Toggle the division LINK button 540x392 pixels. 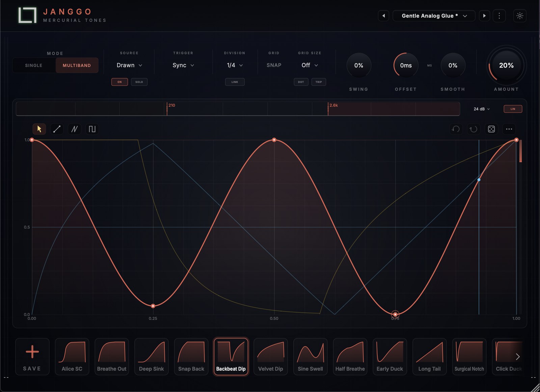pyautogui.click(x=235, y=82)
